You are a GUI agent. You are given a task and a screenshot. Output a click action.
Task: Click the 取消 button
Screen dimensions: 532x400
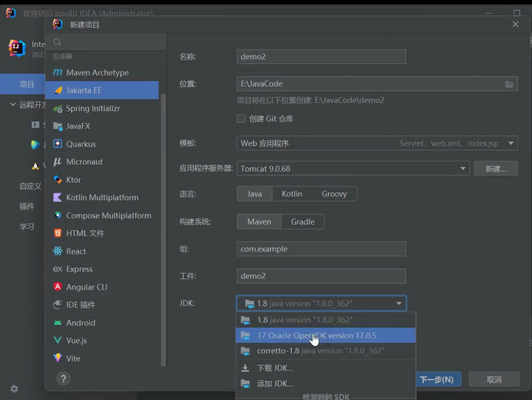[494, 379]
